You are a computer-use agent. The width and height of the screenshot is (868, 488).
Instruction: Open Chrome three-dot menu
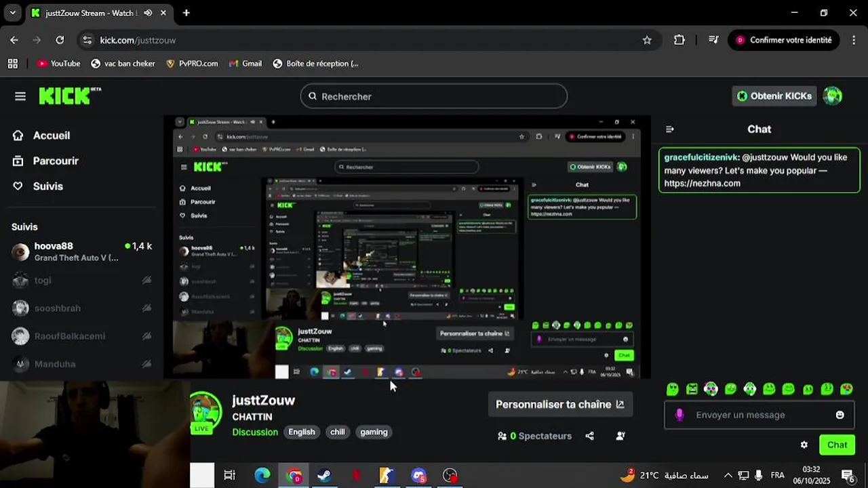pyautogui.click(x=854, y=40)
